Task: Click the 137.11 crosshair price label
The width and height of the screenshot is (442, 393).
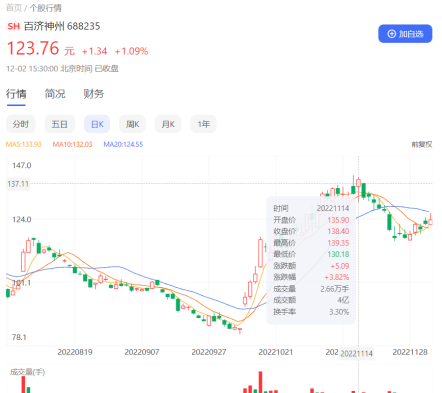Action: point(18,184)
